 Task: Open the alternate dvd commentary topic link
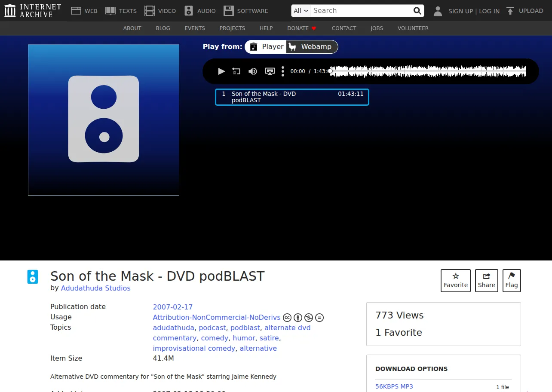232,333
